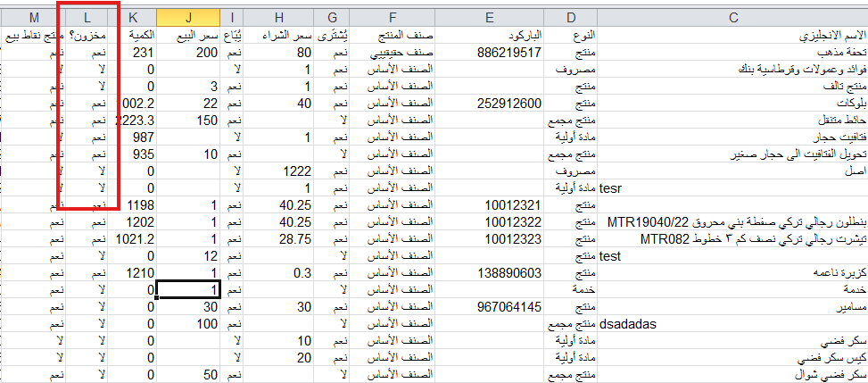Viewport: 868px width, 383px height.
Task: Select column header H
Action: pos(278,18)
